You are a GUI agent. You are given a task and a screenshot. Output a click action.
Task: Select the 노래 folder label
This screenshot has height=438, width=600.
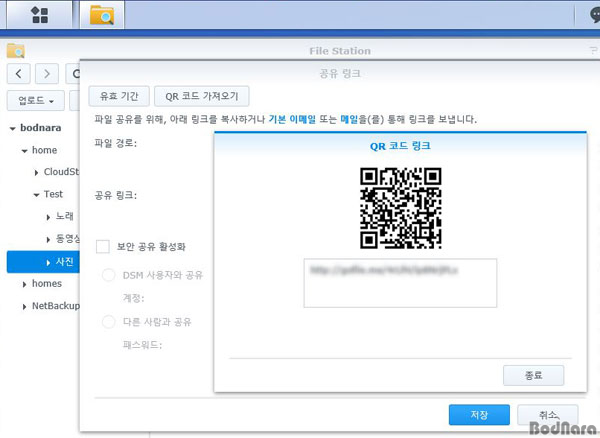click(65, 216)
